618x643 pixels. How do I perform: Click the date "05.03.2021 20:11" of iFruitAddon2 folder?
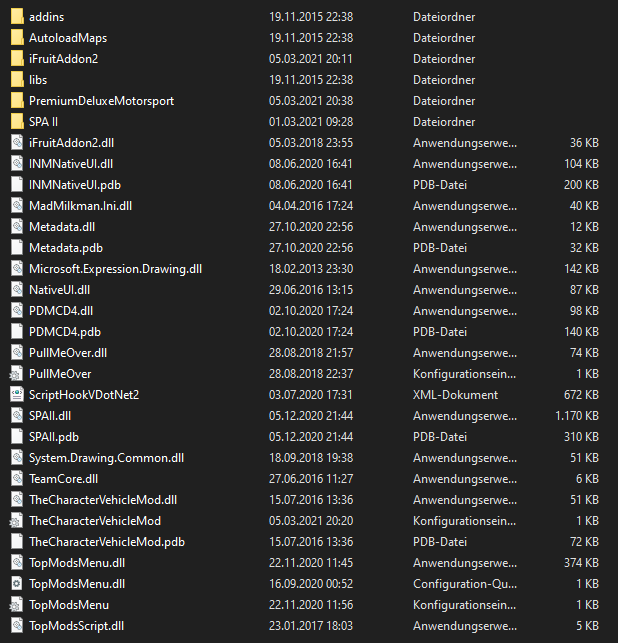tap(310, 59)
